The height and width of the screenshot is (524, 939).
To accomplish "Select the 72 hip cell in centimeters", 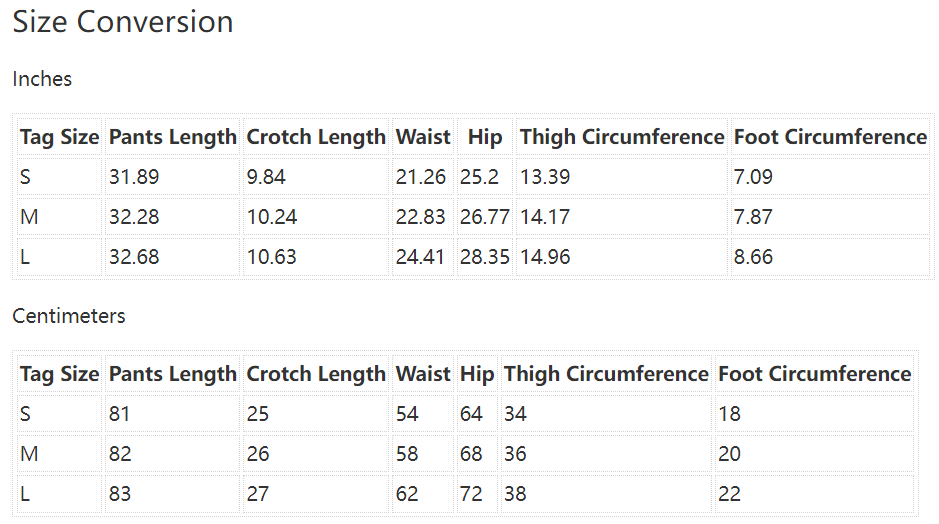I will 471,494.
